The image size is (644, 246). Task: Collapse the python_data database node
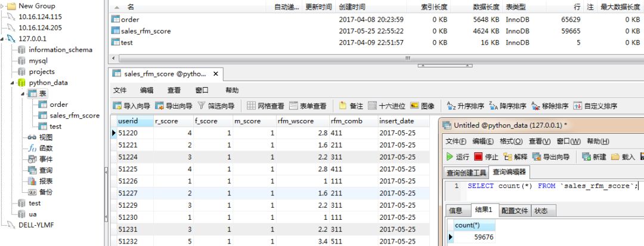(x=13, y=82)
